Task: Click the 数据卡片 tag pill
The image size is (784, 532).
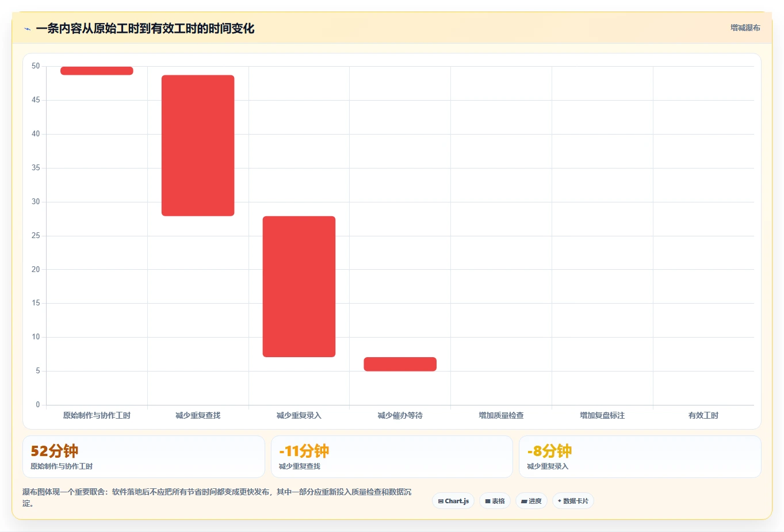Action: click(573, 501)
